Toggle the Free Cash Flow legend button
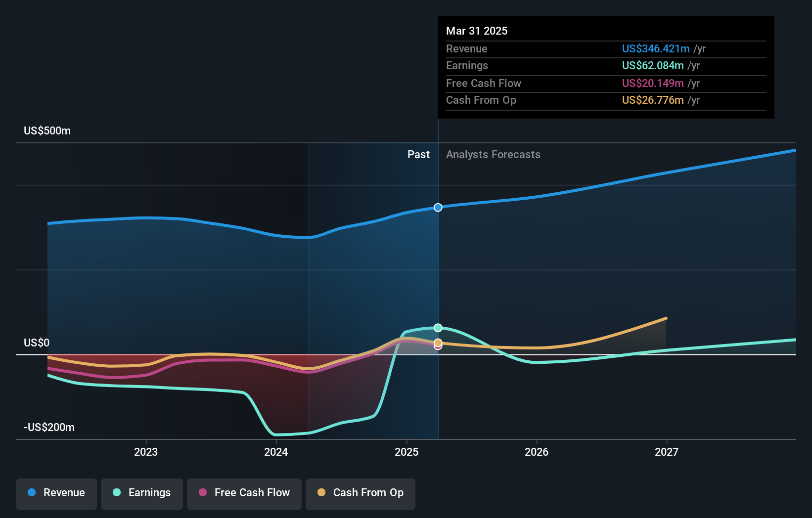The image size is (812, 518). [244, 494]
